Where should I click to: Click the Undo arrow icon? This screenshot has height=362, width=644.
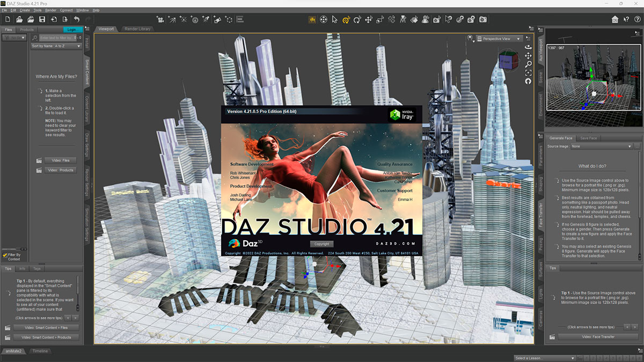coord(77,19)
